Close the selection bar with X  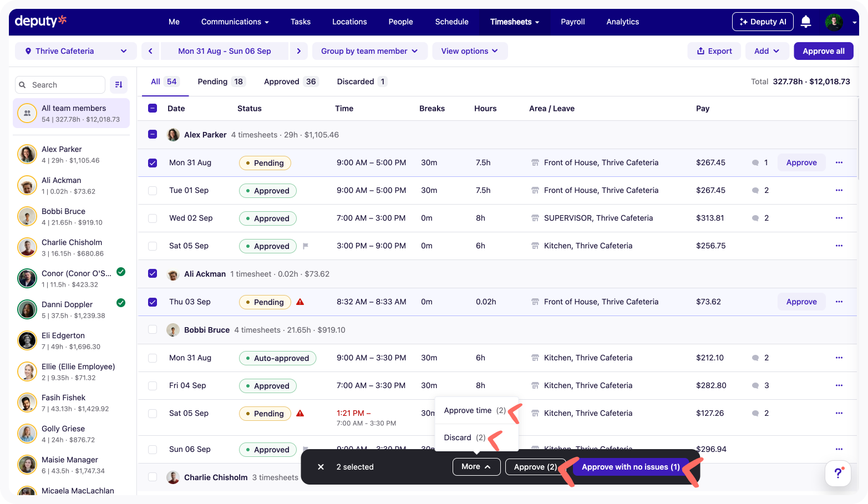pyautogui.click(x=321, y=467)
